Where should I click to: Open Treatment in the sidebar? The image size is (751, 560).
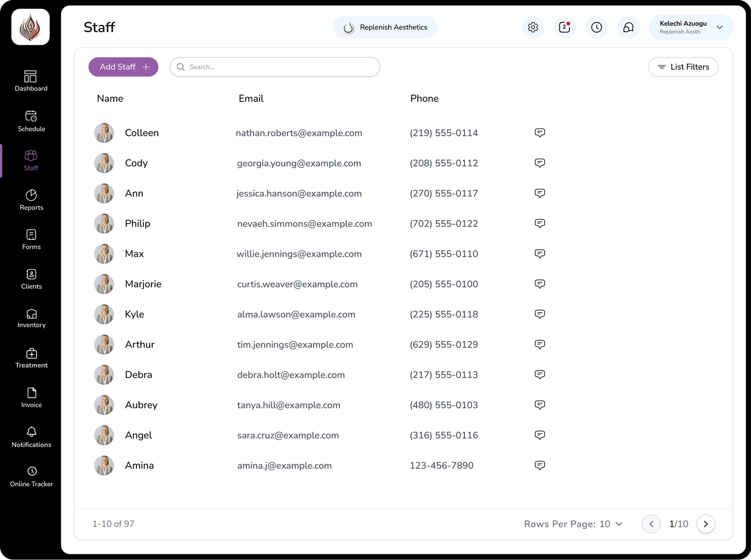[x=31, y=358]
